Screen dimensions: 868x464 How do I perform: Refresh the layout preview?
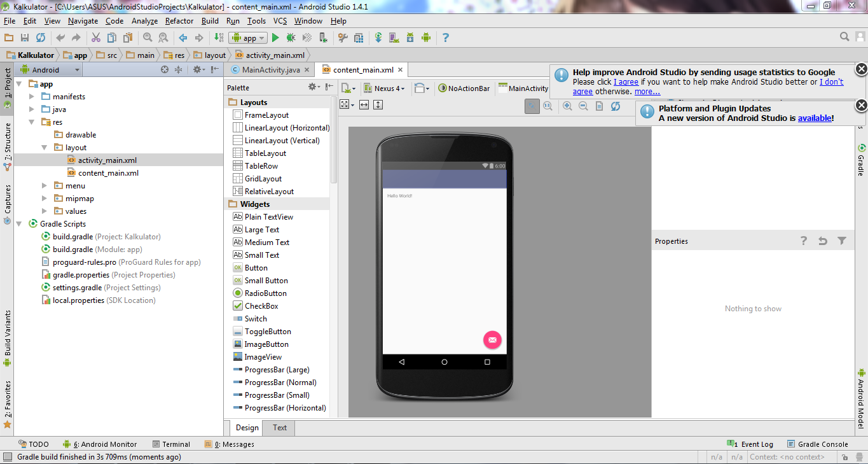coord(615,106)
